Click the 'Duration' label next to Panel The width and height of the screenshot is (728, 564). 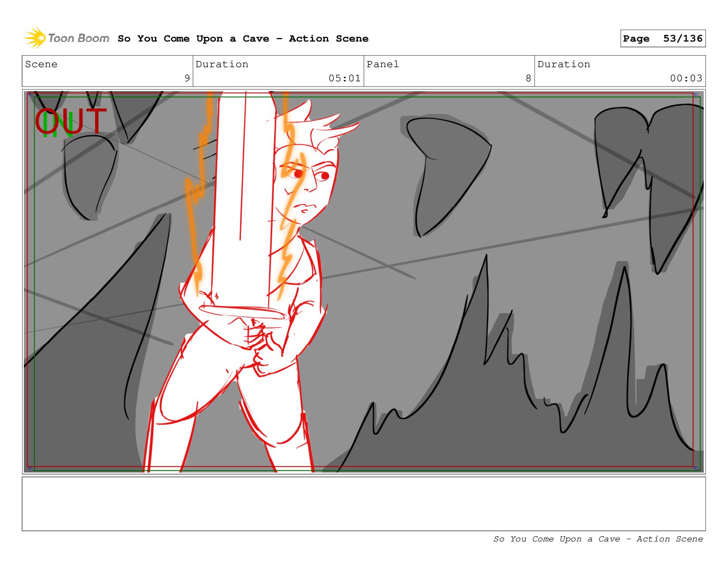tap(564, 64)
